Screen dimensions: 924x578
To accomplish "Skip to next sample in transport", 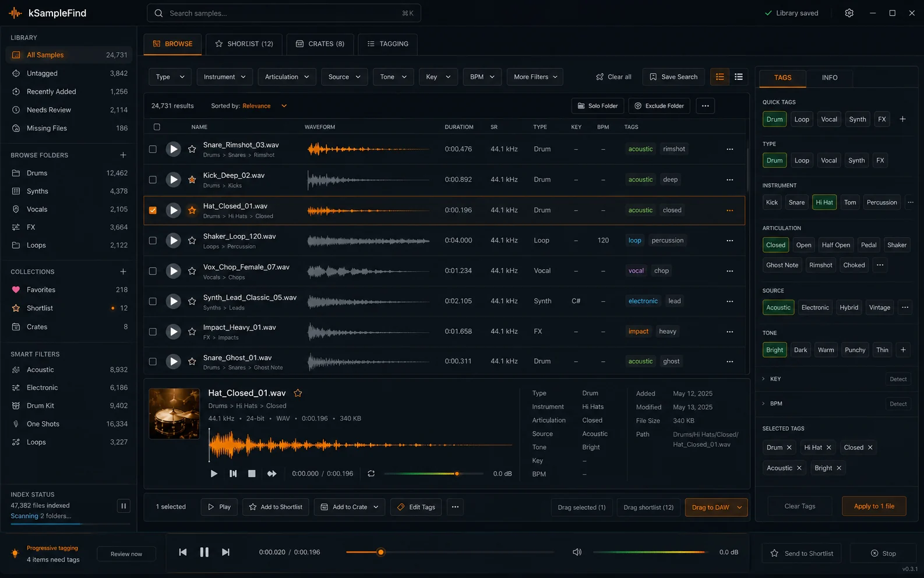I will (x=225, y=552).
